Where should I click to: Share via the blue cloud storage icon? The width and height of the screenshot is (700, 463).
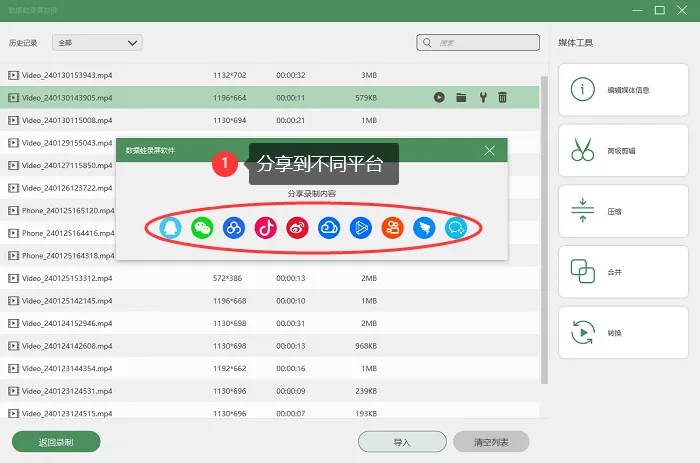329,228
